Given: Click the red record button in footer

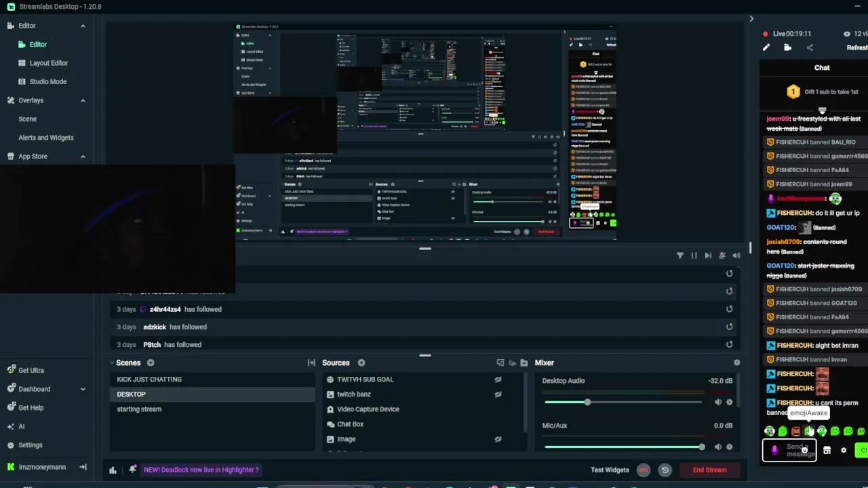Looking at the screenshot, I should [644, 470].
